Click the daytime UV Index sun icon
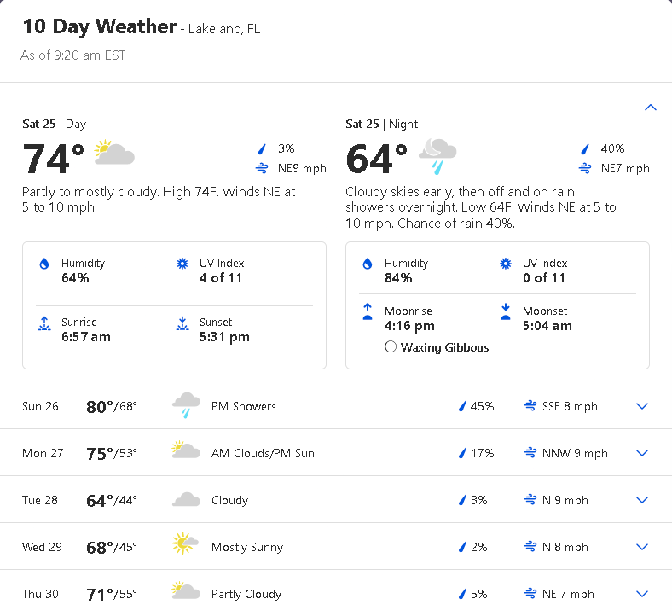672x616 pixels. pos(182,264)
